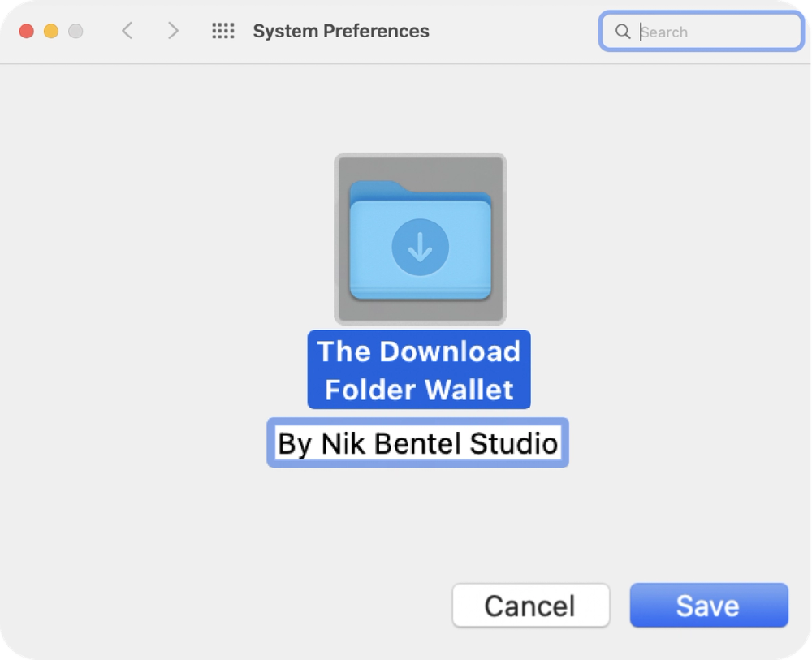This screenshot has width=812, height=660.
Task: Minimize the window with yellow button
Action: pos(50,31)
